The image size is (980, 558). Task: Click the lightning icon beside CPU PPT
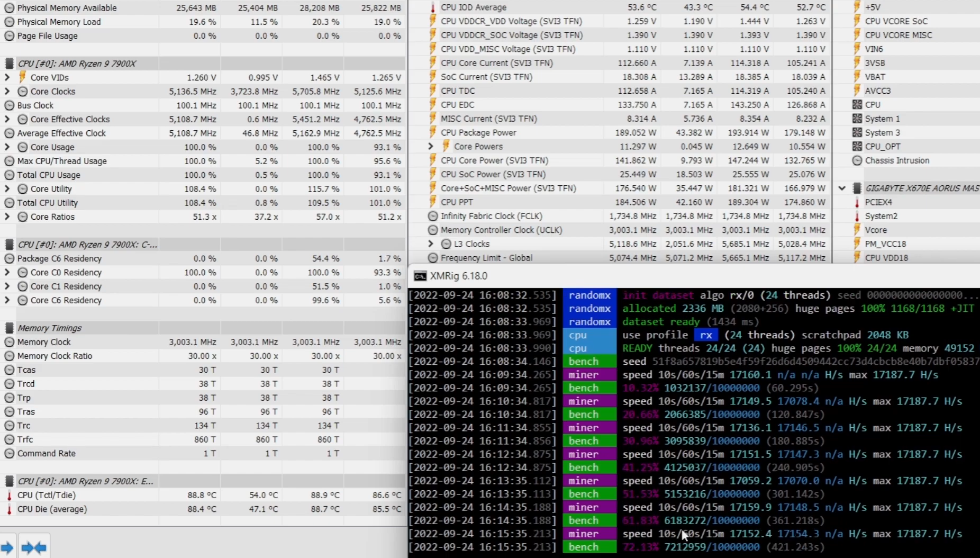pos(433,202)
